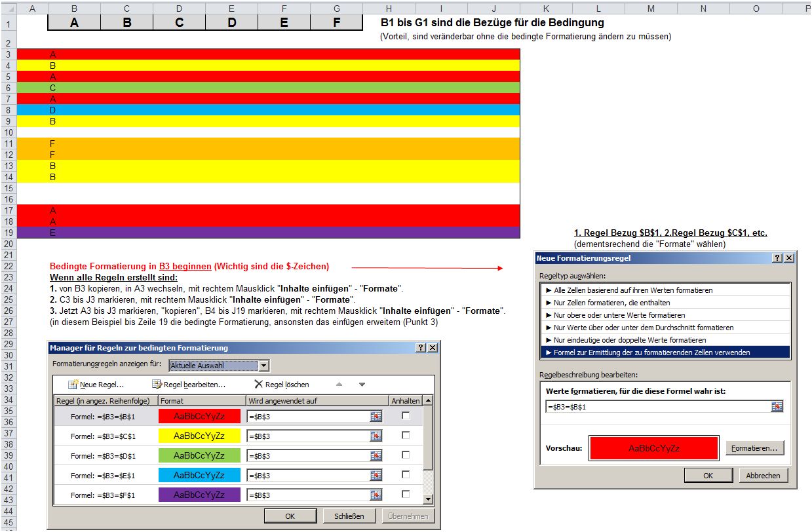The image size is (812, 532).
Task: Click the red format swatch of rule =$B3=$B$1
Action: coord(199,416)
